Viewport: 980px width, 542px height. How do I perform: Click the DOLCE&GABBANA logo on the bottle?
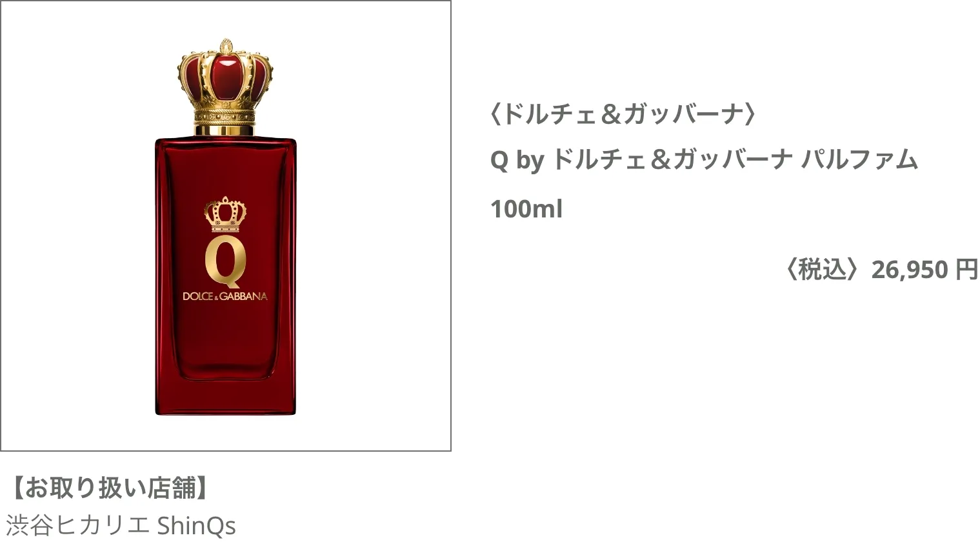(225, 296)
